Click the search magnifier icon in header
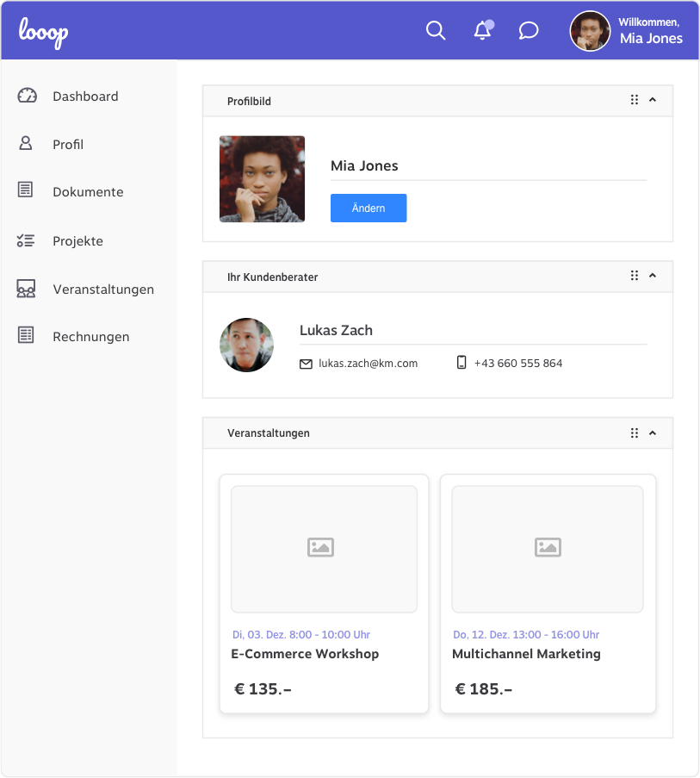The height and width of the screenshot is (778, 700). (x=436, y=31)
